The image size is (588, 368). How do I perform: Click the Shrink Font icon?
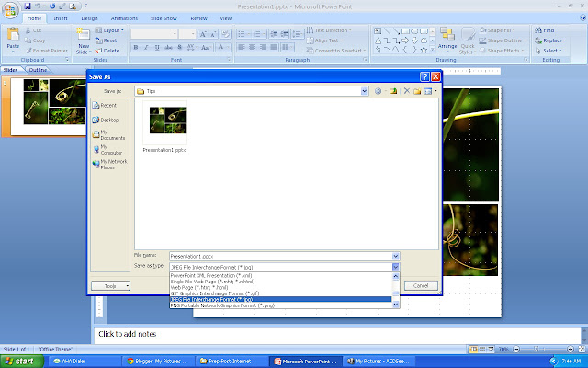pyautogui.click(x=213, y=35)
